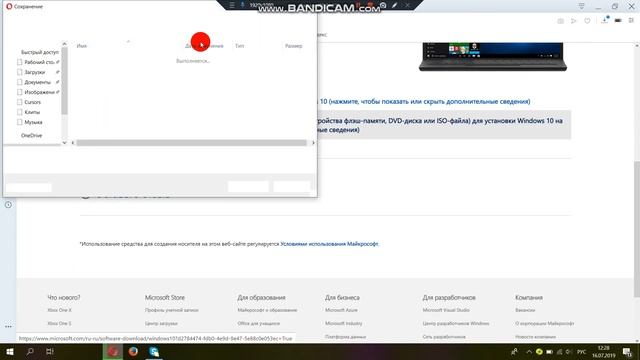Open Microsoft Visual Studio footer link
This screenshot has width=640, height=360.
(x=446, y=310)
